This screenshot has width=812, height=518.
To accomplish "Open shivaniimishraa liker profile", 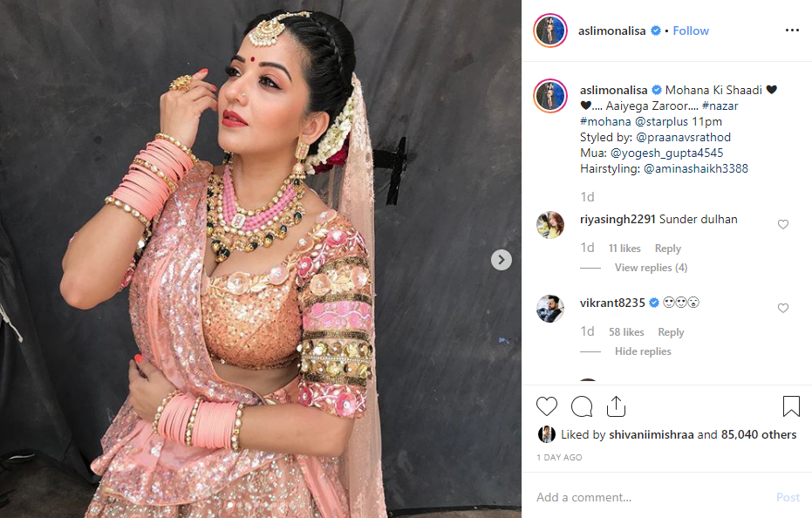I will coord(651,434).
